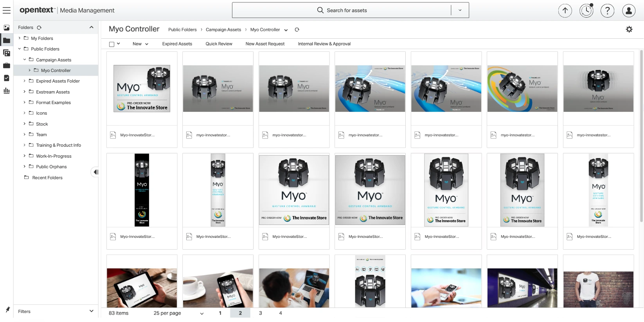Refresh the Folders panel

coord(39,27)
